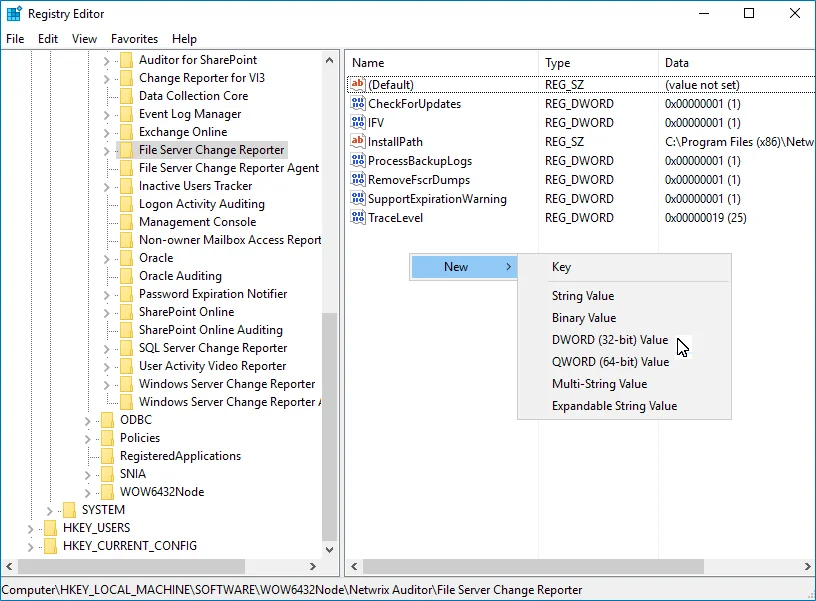This screenshot has height=601, width=816.
Task: Expand the Oracle key
Action: 106,259
